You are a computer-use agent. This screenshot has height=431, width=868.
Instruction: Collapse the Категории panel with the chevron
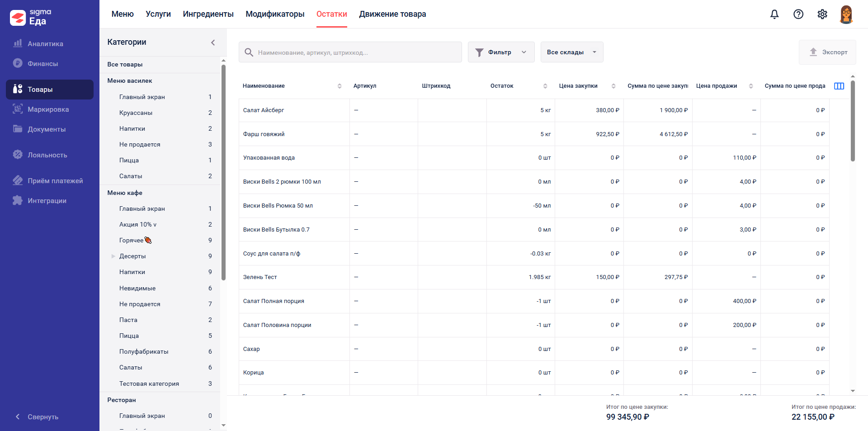pyautogui.click(x=213, y=43)
